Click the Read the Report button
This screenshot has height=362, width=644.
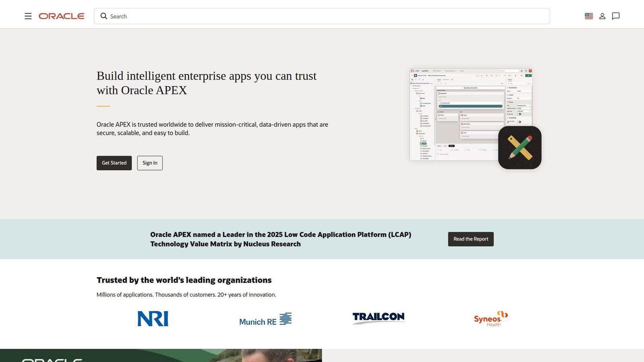[x=471, y=239]
